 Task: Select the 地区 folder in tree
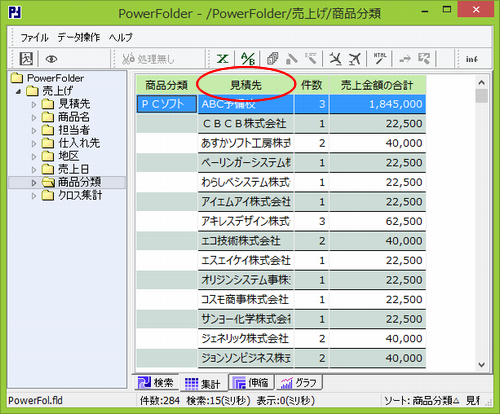69,156
